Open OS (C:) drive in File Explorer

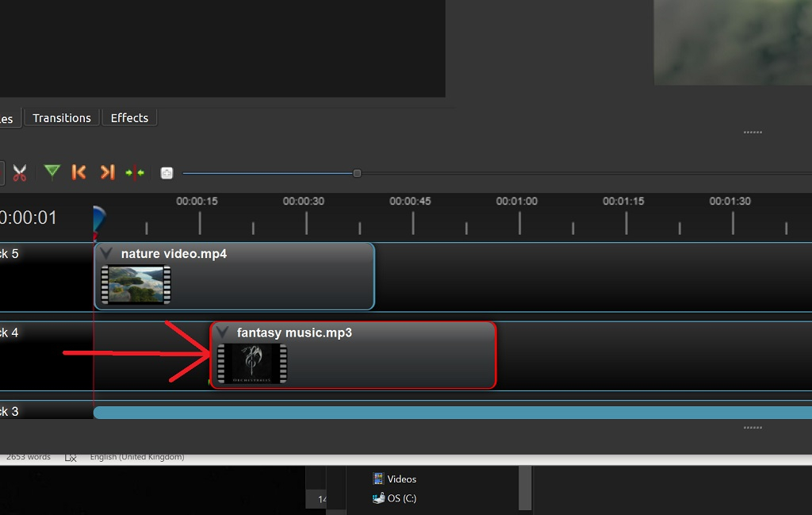tap(395, 498)
